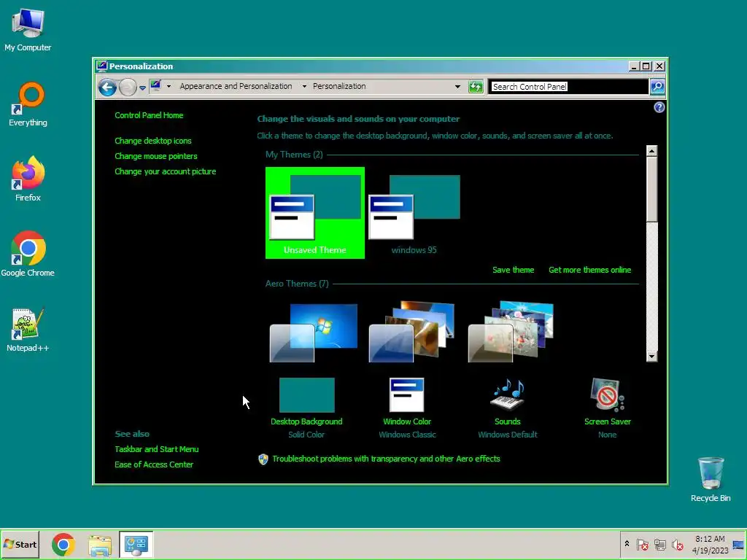The height and width of the screenshot is (560, 747).
Task: Click Chrome icon in the taskbar
Action: point(63,545)
